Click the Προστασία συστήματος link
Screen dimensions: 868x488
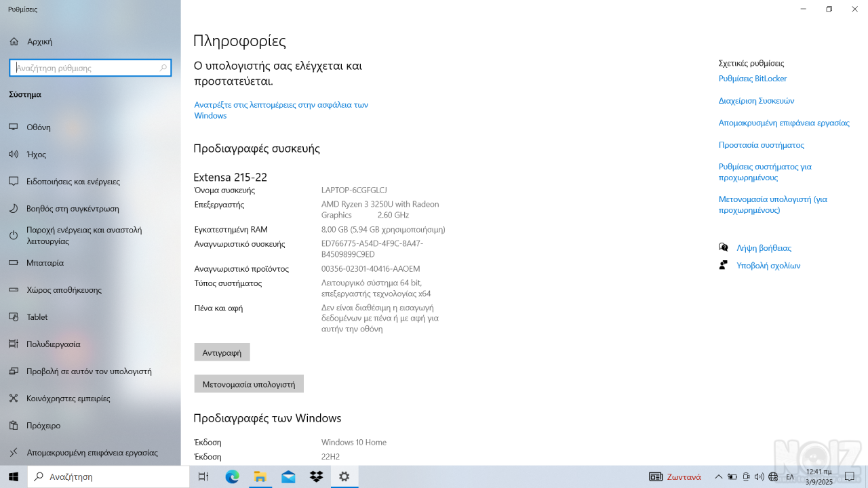(x=761, y=145)
